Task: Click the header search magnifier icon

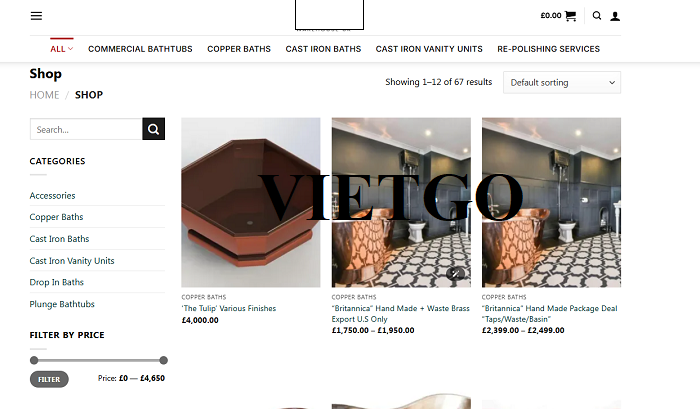Action: 597,16
